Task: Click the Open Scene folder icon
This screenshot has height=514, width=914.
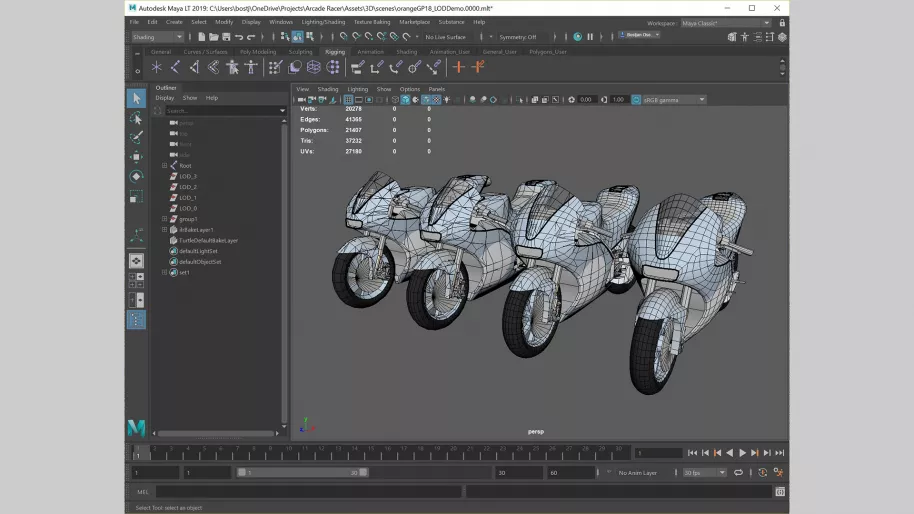Action: point(213,37)
